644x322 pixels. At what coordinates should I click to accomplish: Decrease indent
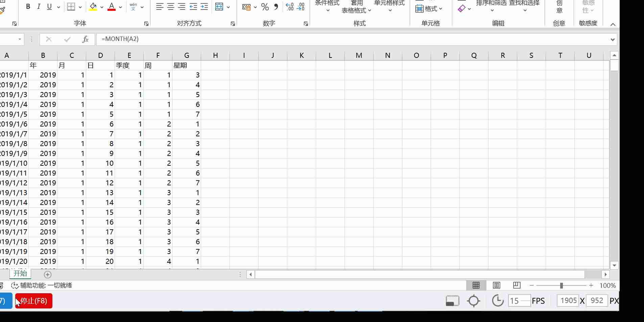coord(193,7)
